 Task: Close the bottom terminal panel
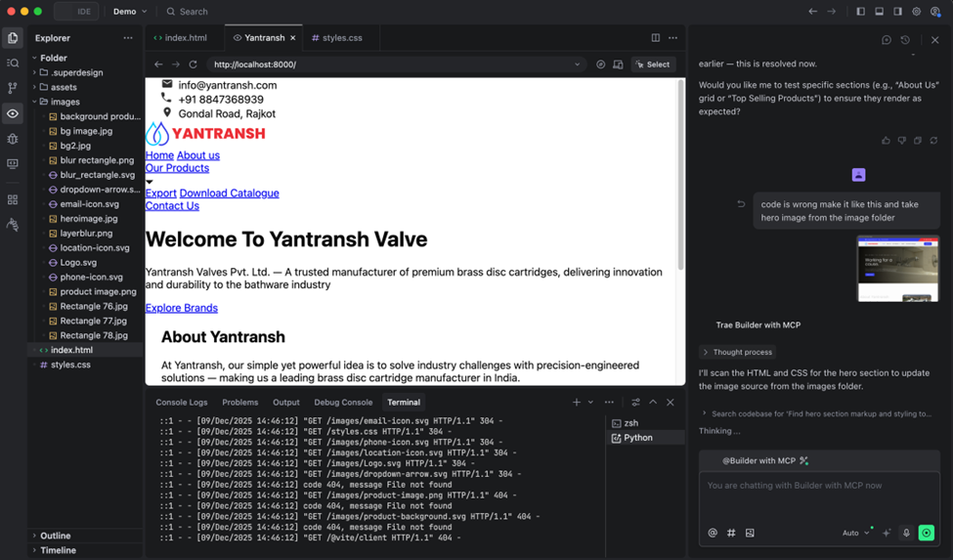[671, 402]
